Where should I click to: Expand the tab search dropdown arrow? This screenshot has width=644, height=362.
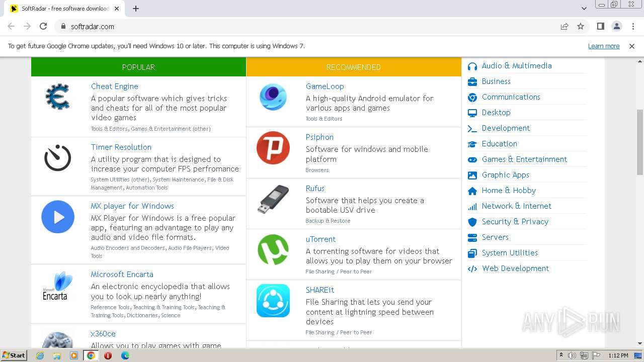(x=584, y=9)
